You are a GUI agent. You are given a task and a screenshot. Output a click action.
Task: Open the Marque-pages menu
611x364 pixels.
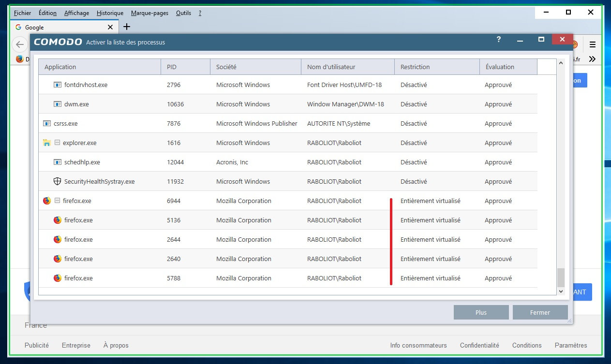tap(149, 13)
